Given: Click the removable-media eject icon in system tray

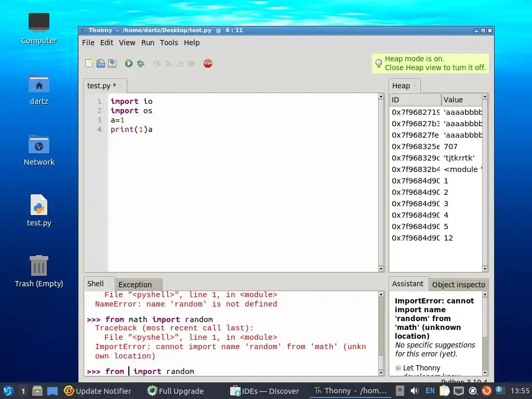Looking at the screenshot, I should [x=400, y=391].
